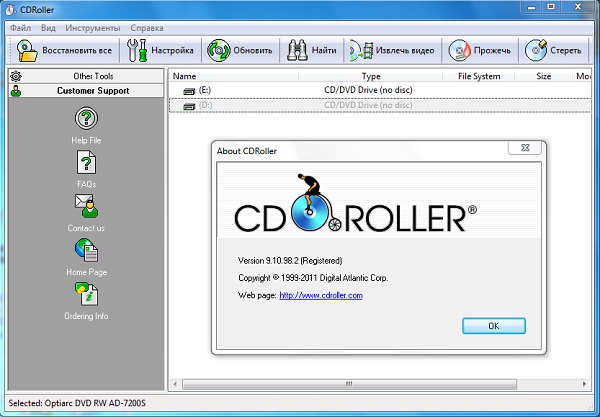600x417 pixels.
Task: Open Настройка with the wrench icon
Action: 161,50
